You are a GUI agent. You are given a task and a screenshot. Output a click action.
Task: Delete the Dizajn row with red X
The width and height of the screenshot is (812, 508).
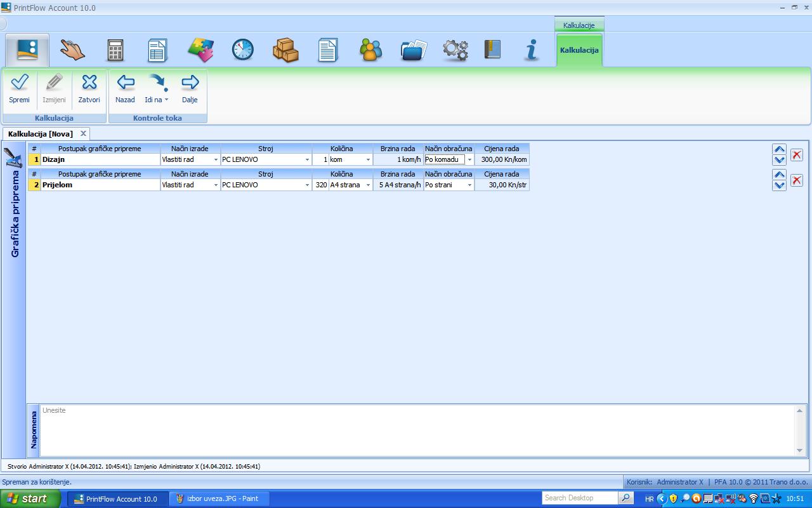click(x=797, y=154)
